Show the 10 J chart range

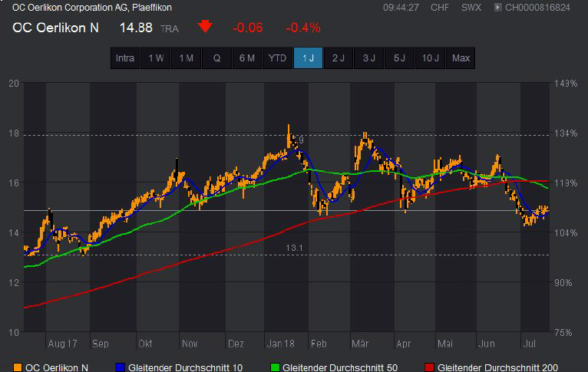click(x=430, y=58)
